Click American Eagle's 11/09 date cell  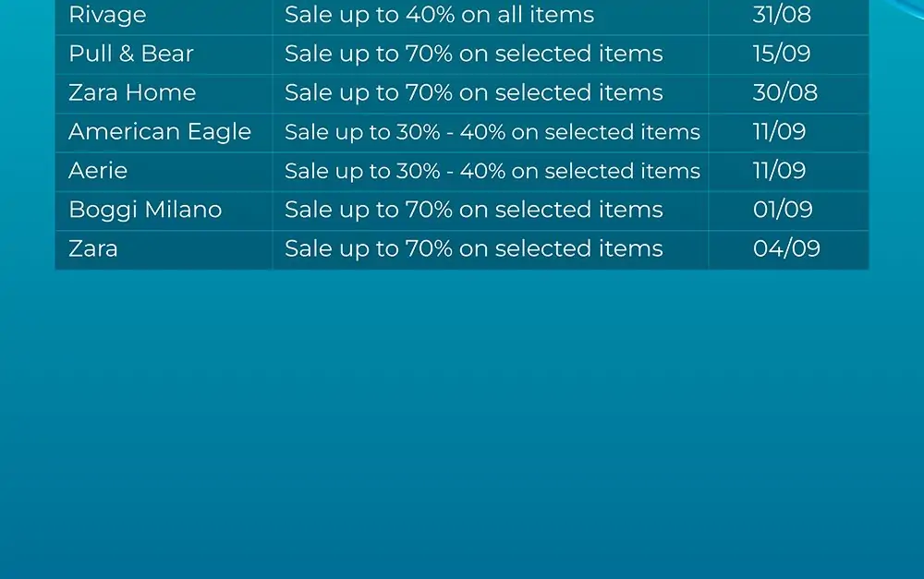pos(788,132)
